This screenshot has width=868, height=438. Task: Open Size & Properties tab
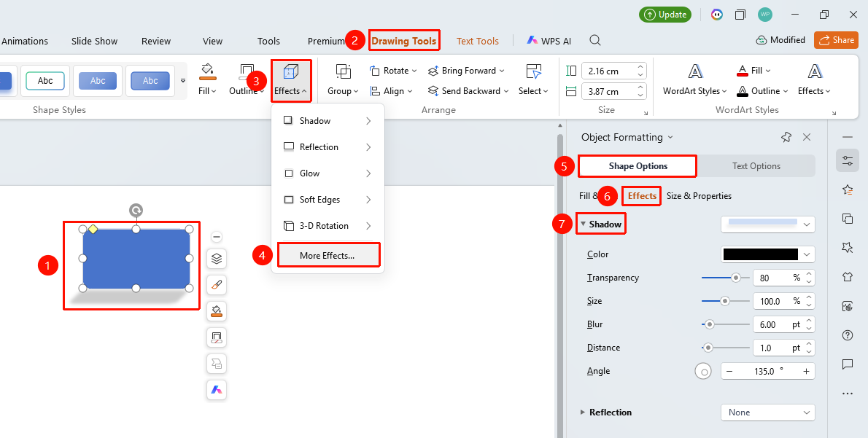tap(699, 196)
